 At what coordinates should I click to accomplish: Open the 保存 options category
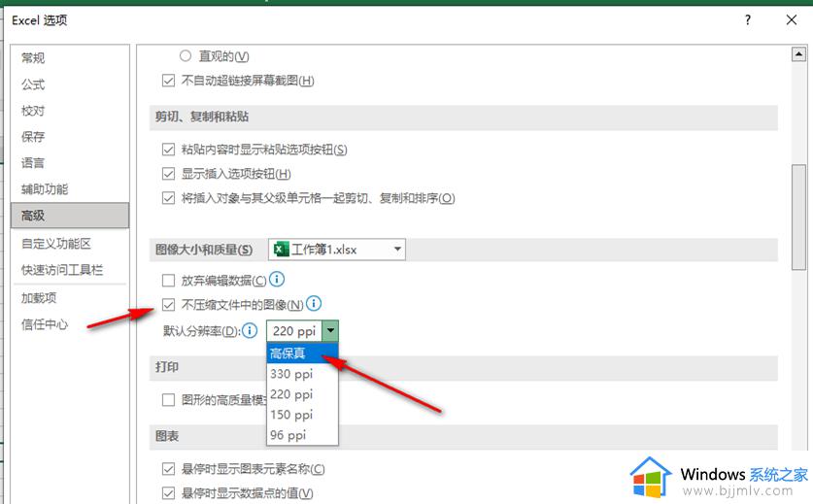70,136
